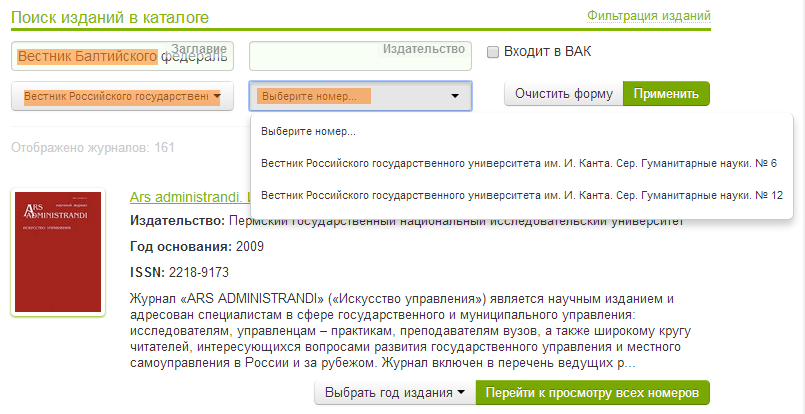Click the journal description paragraph text
This screenshot has width=805, height=414.
click(x=400, y=330)
